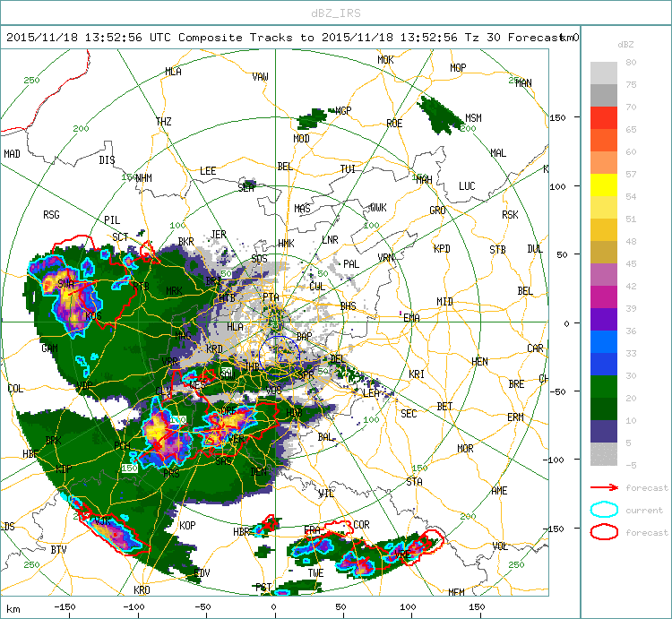Click the 2015/11/18 Composite Tracks header line
Viewport: 672px width, 619px height.
292,38
